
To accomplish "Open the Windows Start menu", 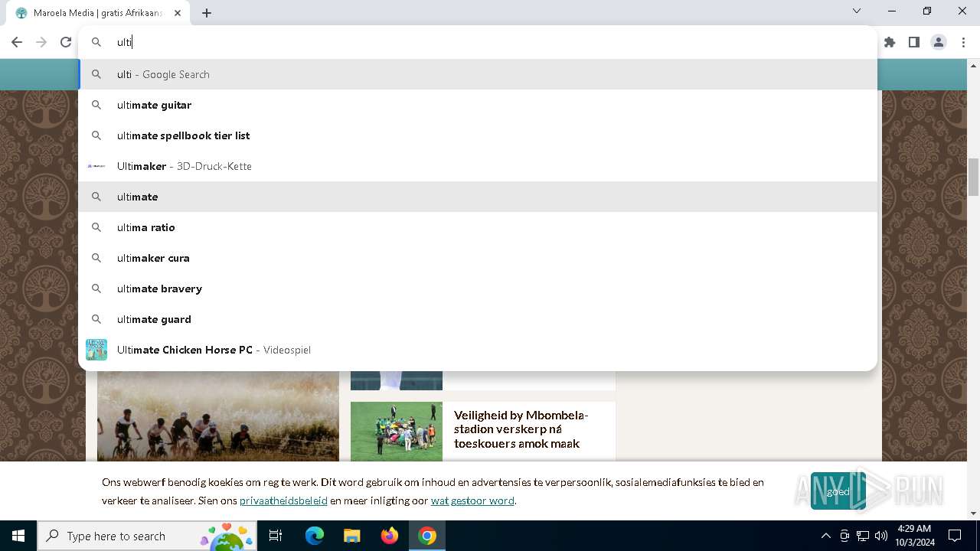I will click(18, 536).
